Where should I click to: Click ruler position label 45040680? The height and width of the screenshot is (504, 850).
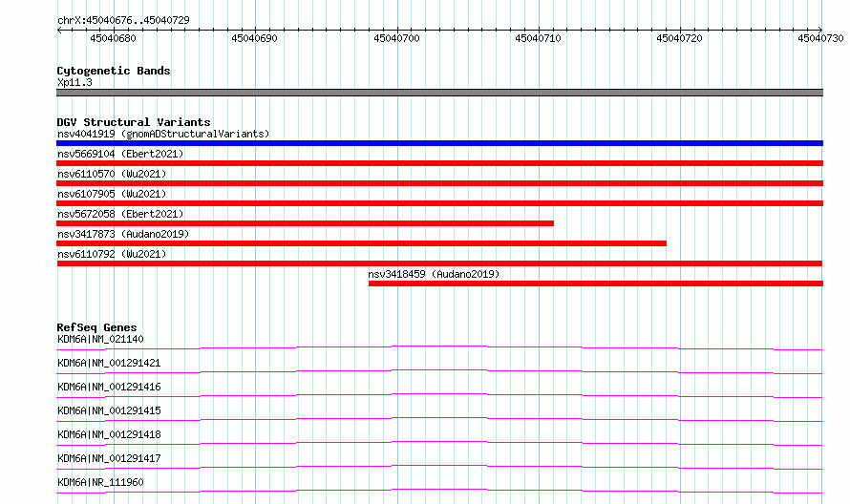pyautogui.click(x=113, y=38)
